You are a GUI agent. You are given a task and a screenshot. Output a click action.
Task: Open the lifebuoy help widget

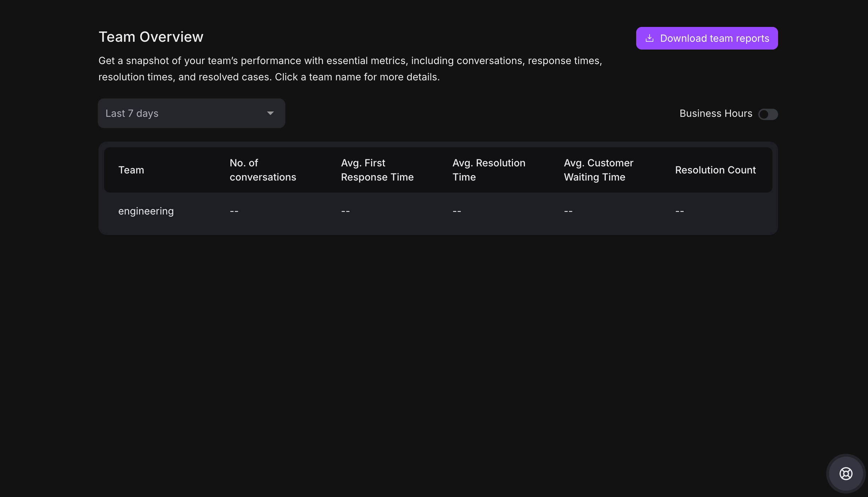tap(846, 473)
